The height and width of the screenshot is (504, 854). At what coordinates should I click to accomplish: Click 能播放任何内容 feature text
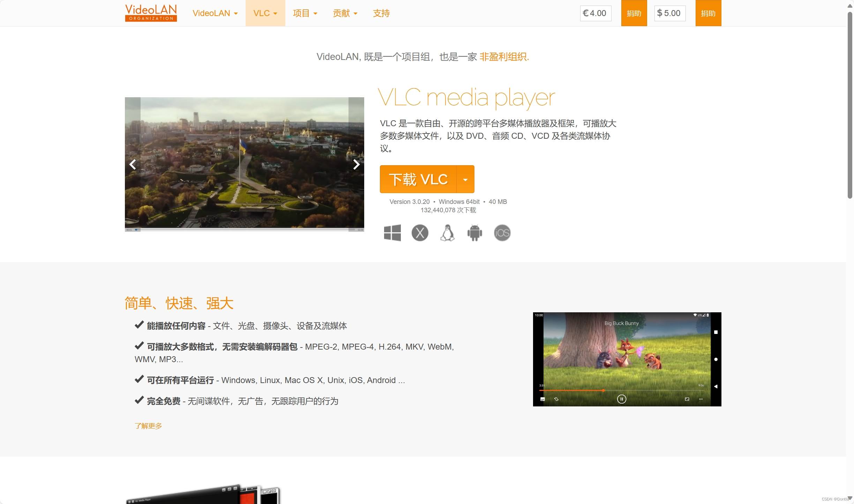(x=176, y=326)
